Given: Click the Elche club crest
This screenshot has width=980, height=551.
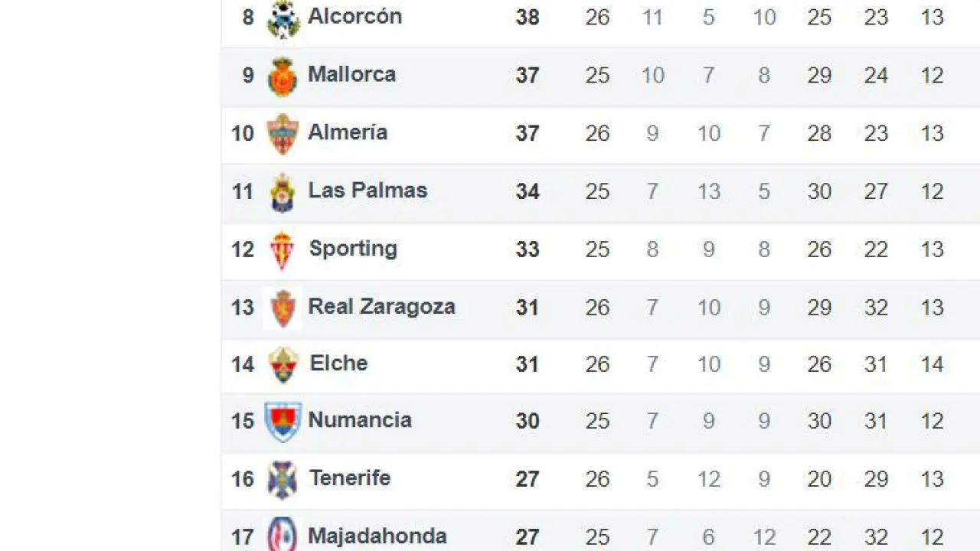Looking at the screenshot, I should coord(283,365).
